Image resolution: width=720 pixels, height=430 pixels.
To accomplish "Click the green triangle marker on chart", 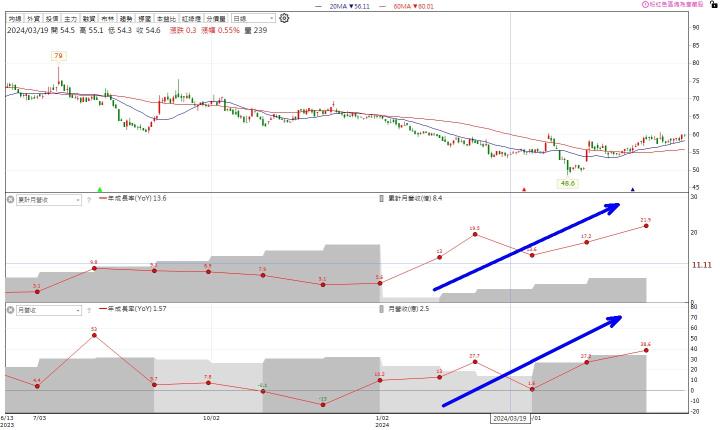I will pyautogui.click(x=99, y=189).
